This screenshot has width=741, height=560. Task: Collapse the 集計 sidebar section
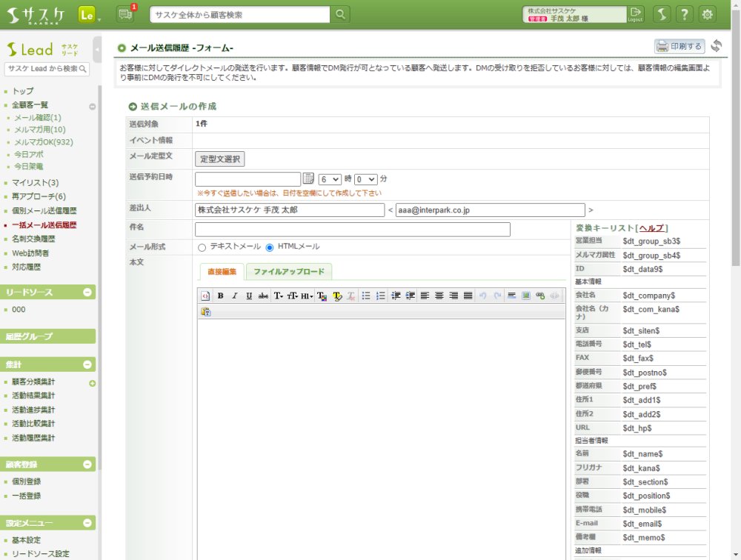(x=87, y=364)
